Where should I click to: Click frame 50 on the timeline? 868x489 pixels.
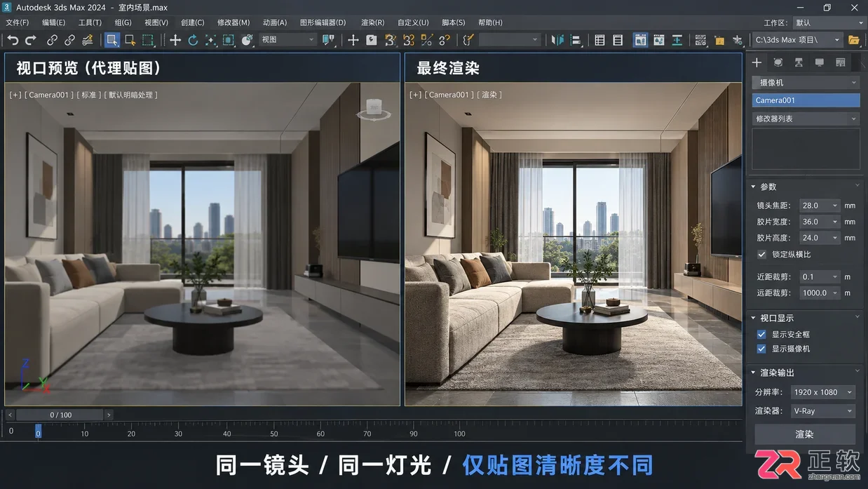point(274,434)
